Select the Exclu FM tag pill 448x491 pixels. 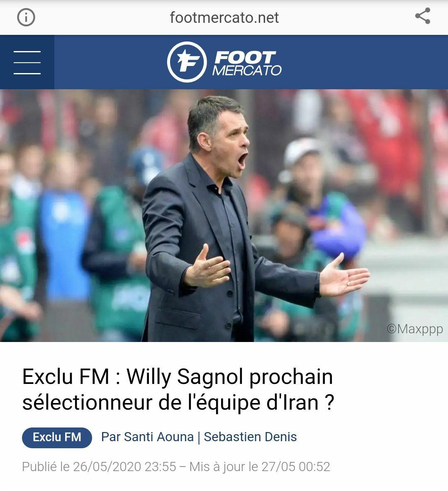pos(57,437)
